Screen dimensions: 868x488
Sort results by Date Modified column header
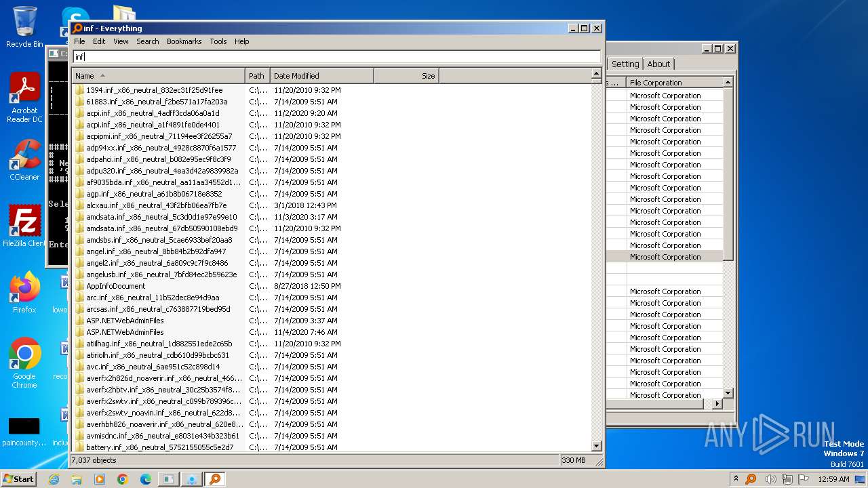point(322,76)
